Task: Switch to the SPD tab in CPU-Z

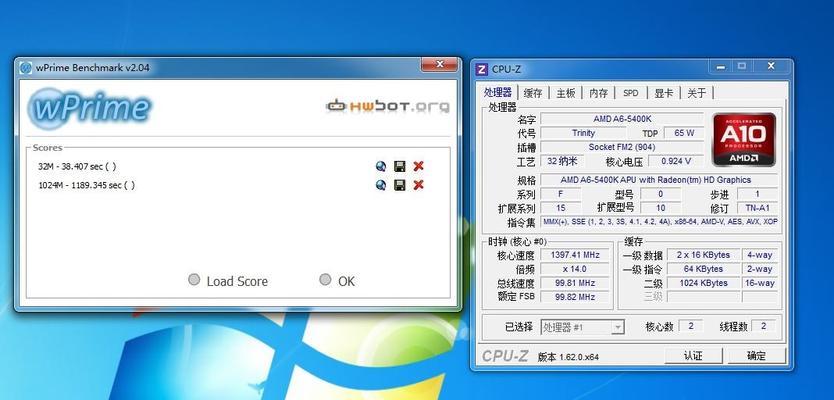Action: point(630,93)
